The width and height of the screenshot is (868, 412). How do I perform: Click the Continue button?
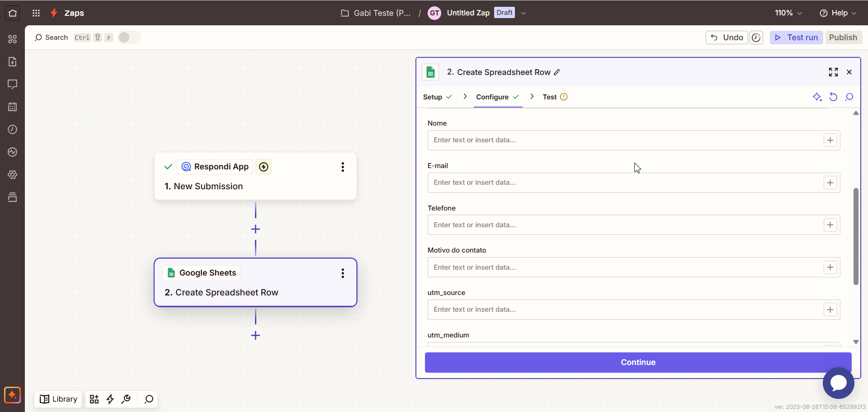(638, 362)
